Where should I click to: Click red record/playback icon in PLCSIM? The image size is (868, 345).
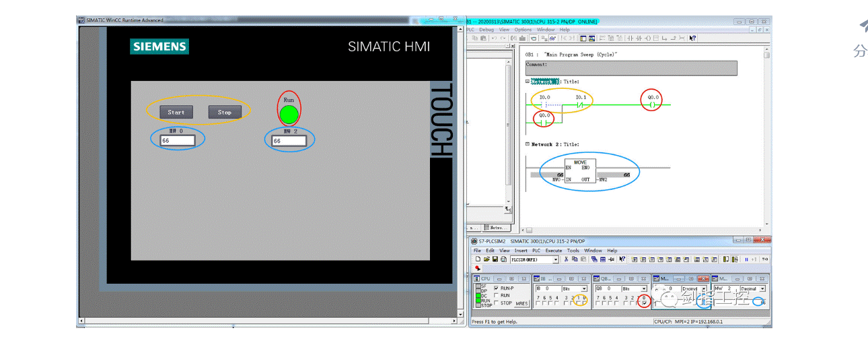(477, 268)
